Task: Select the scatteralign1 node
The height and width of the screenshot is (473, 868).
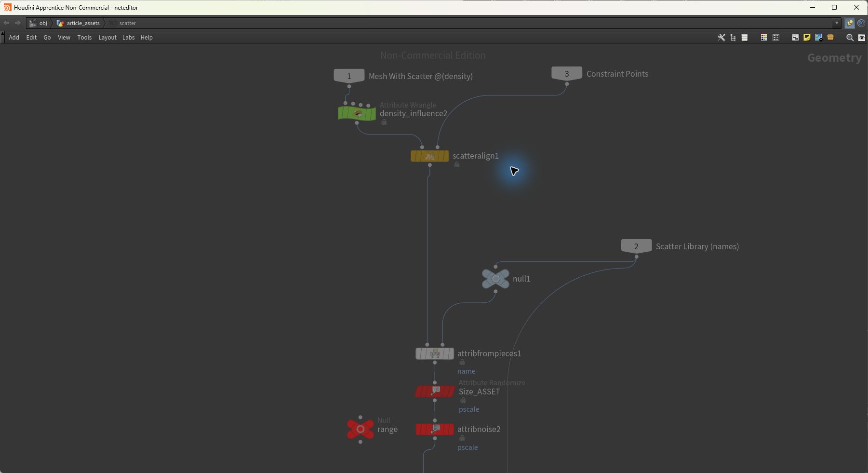Action: tap(429, 156)
